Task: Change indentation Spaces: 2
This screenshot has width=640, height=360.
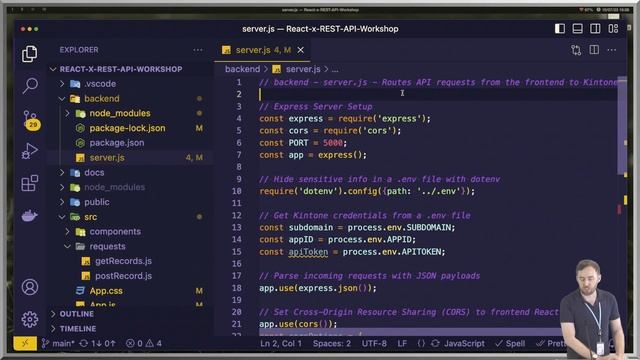Action: [x=332, y=343]
